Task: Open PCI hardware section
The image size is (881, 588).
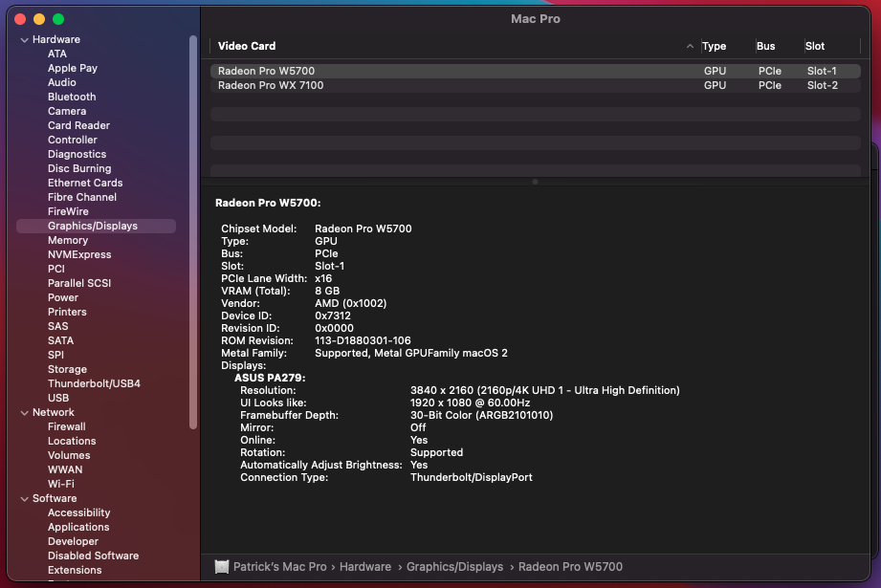Action: pos(56,269)
